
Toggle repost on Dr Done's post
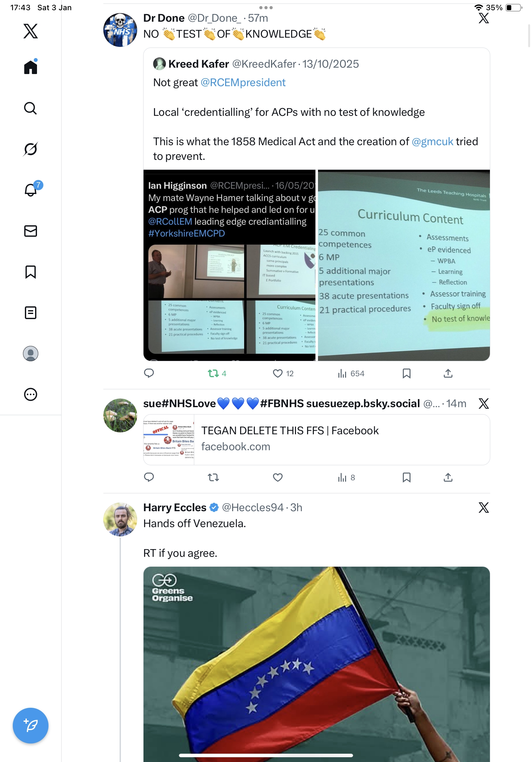217,373
